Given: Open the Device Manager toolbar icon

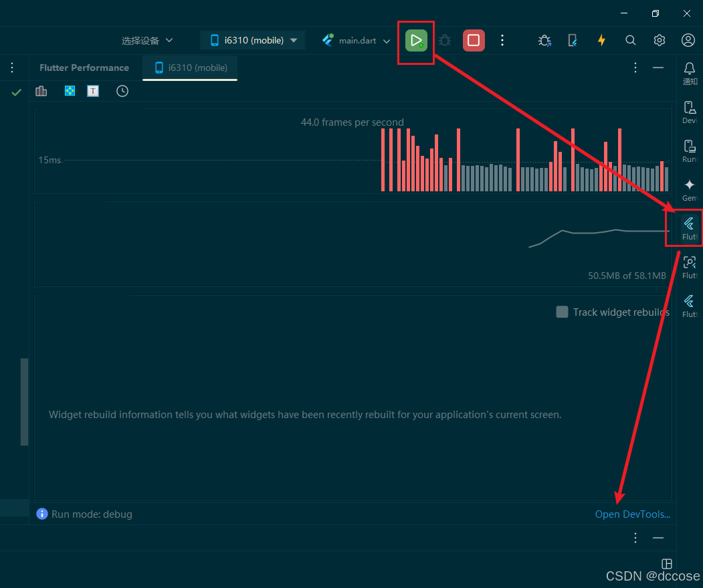Looking at the screenshot, I should 573,40.
